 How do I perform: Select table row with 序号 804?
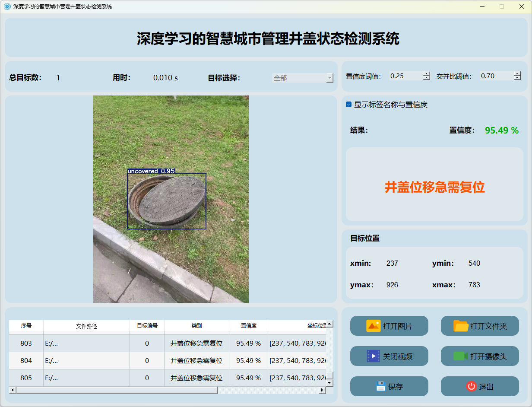pos(26,360)
